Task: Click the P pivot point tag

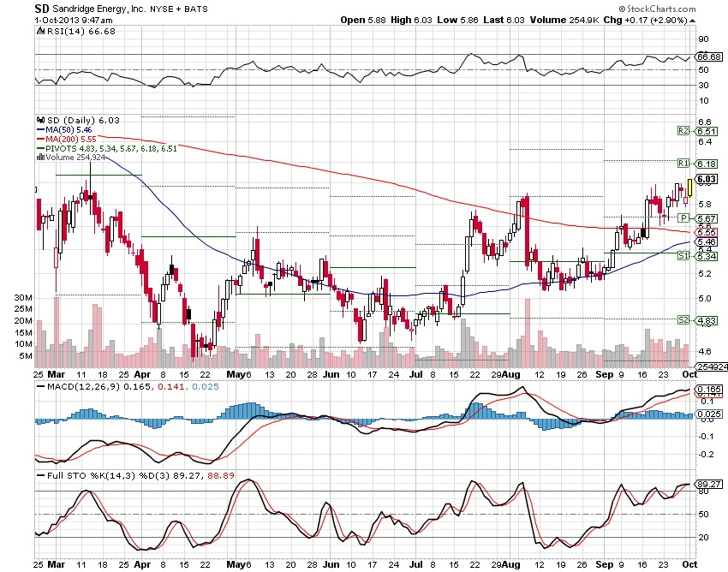Action: pyautogui.click(x=683, y=217)
